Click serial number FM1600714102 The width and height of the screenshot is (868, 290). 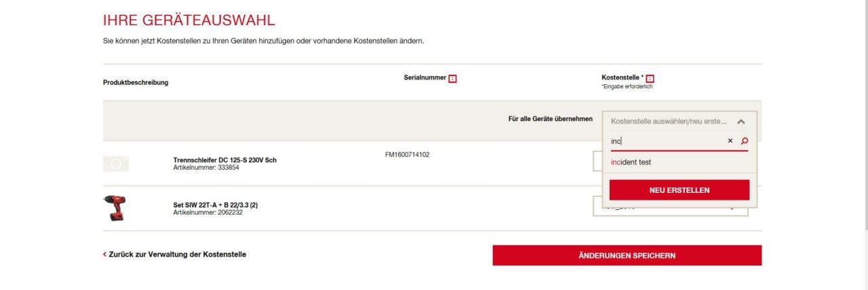[x=407, y=155]
